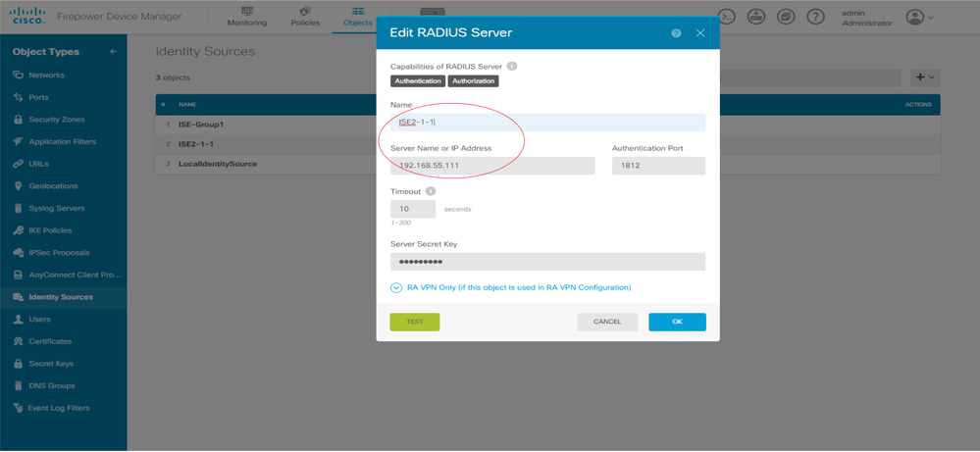Click info icon beside Capabilities of RADIUS Server
This screenshot has width=980, height=452.
(x=512, y=66)
